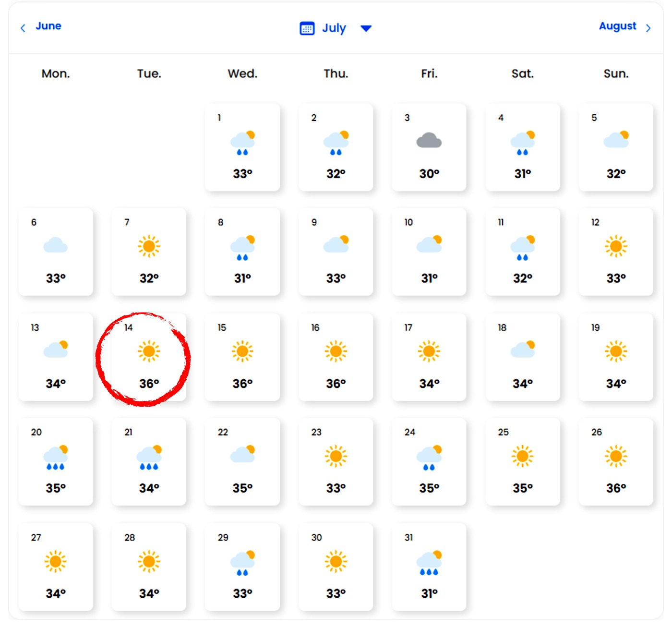The height and width of the screenshot is (628, 672).
Task: Click the gray cloud icon on July 3
Action: (429, 140)
